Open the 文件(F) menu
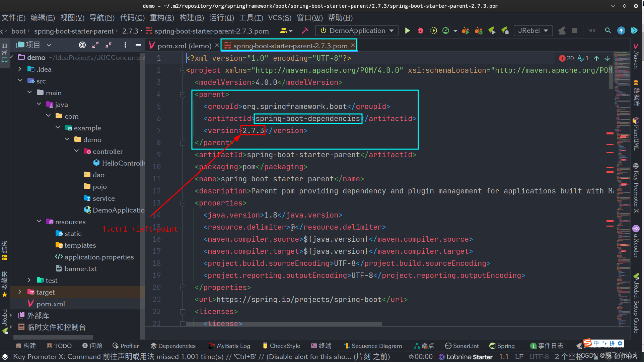The image size is (644, 362). coord(13,18)
